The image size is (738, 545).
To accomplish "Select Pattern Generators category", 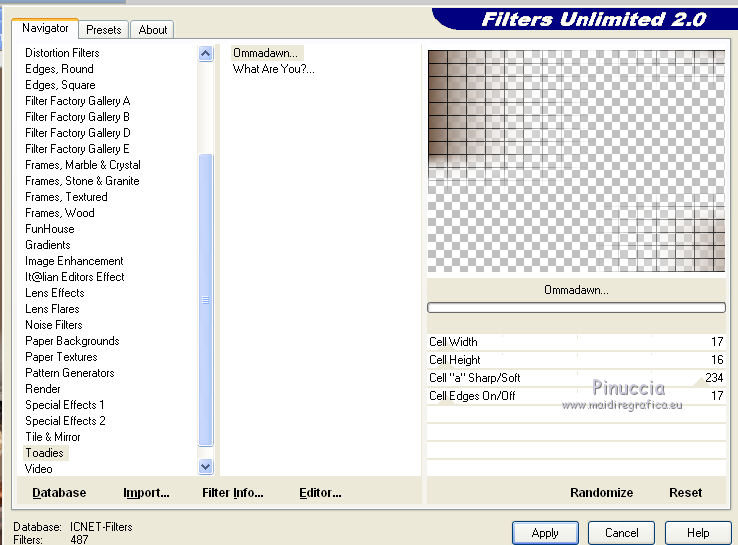I will tap(70, 373).
